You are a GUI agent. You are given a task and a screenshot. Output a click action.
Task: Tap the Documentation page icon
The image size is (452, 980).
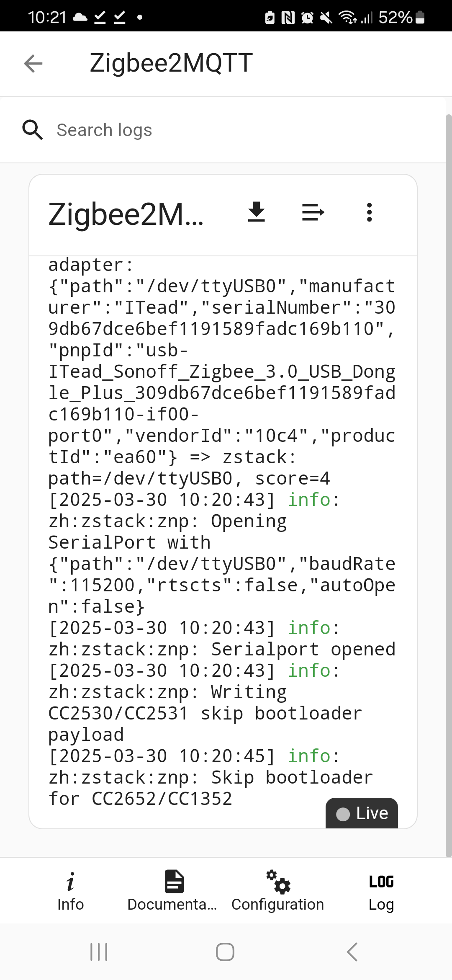(174, 881)
